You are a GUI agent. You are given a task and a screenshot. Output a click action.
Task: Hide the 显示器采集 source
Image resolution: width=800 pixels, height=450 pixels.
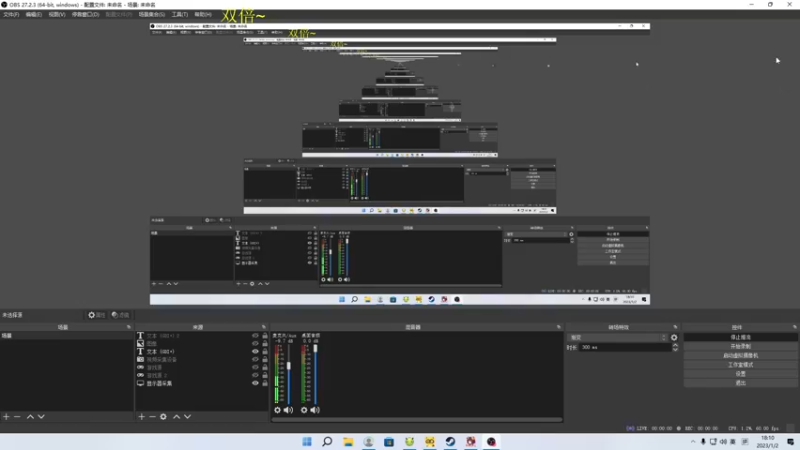[x=255, y=383]
